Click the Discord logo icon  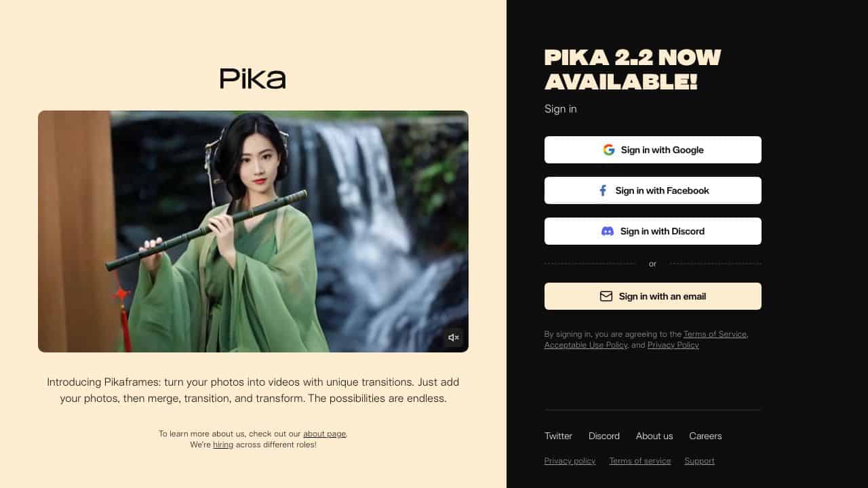coord(608,231)
